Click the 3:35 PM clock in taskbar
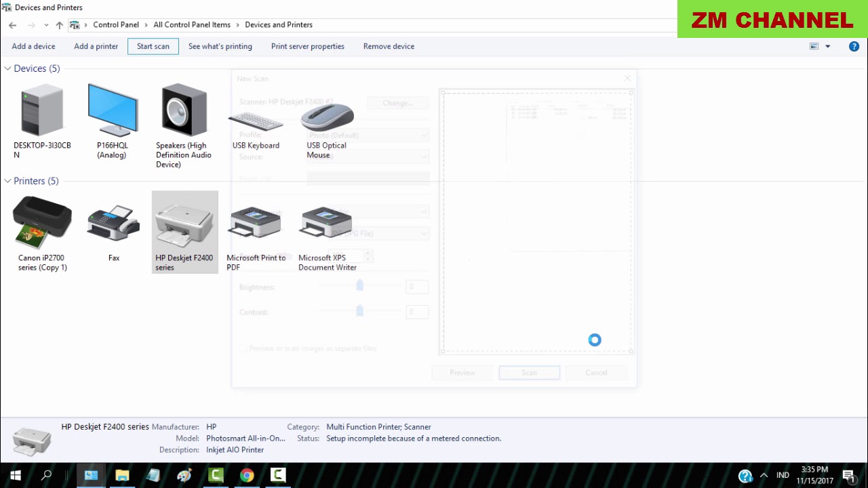 814,470
